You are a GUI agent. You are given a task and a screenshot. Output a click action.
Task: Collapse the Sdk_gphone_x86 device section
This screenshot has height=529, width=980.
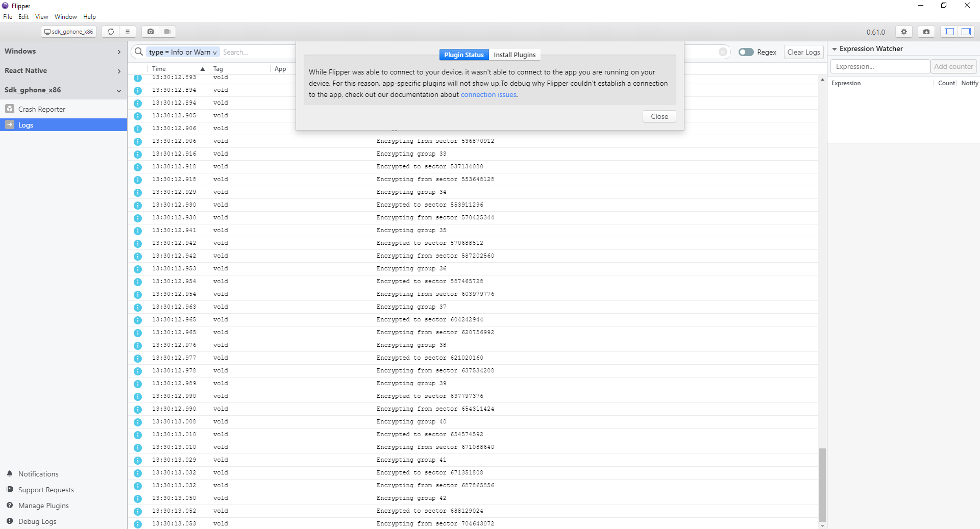(x=119, y=90)
